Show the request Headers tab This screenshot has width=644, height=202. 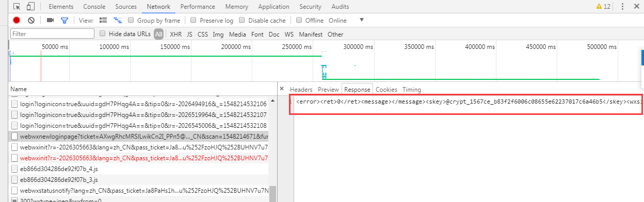pyautogui.click(x=301, y=89)
